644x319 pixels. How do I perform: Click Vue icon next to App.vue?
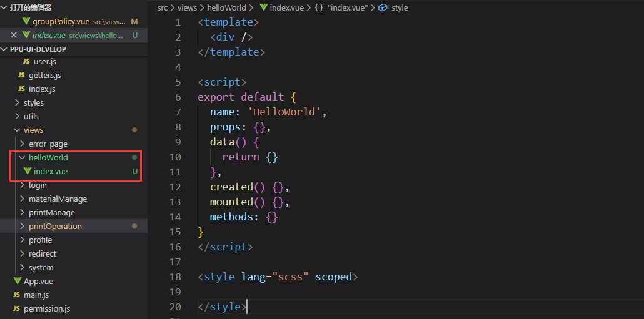pos(18,282)
